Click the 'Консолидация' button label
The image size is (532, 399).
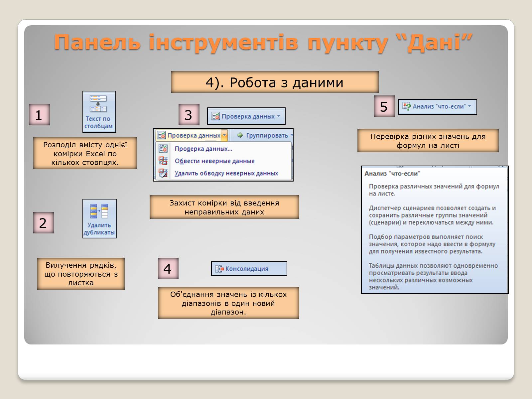point(247,269)
